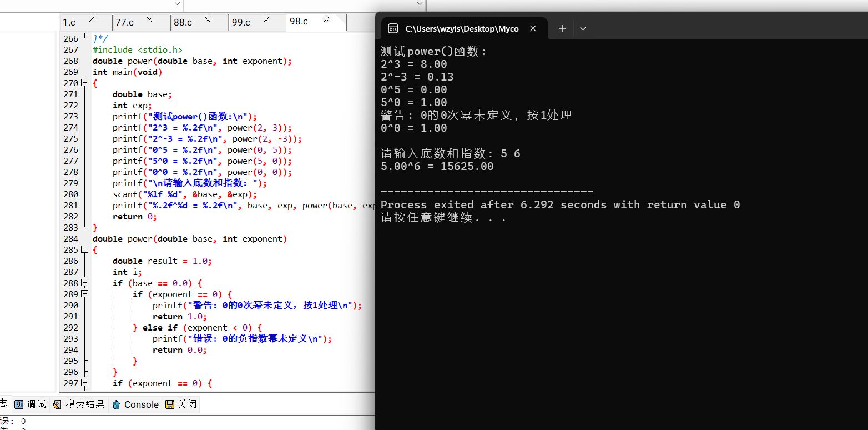Viewport: 868px width, 430px height.
Task: Click terminal output '2^-3 = 0.13'
Action: pos(417,77)
